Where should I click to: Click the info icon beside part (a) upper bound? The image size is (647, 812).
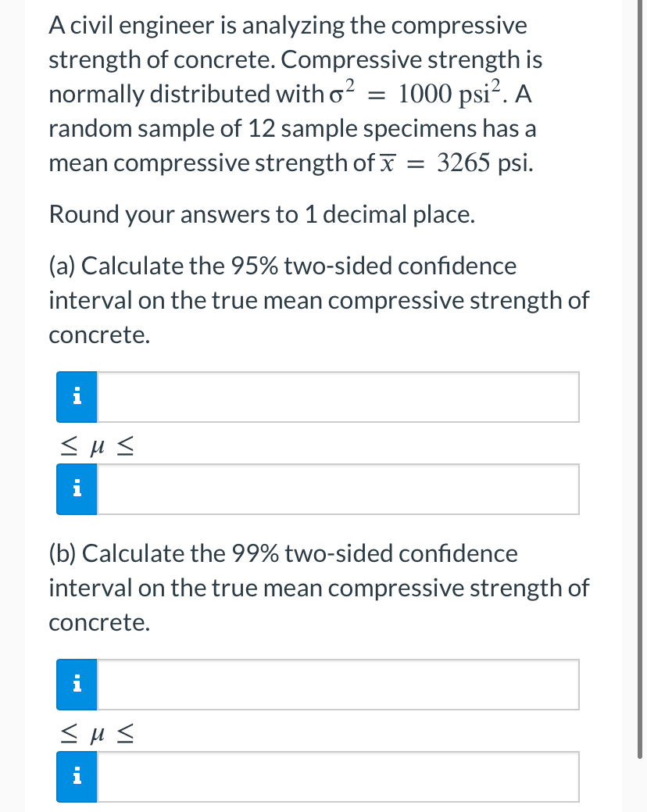(76, 488)
